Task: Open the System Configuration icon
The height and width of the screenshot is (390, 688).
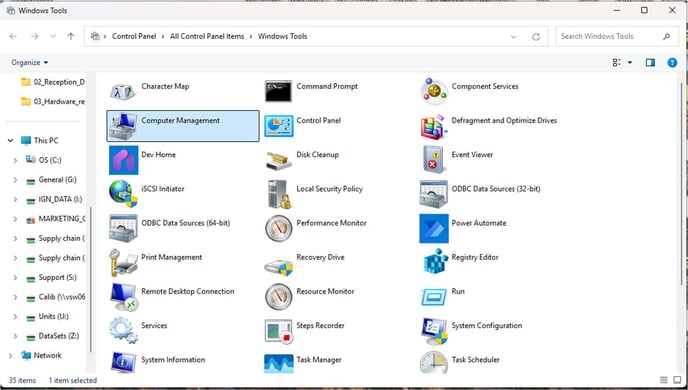Action: [x=434, y=331]
